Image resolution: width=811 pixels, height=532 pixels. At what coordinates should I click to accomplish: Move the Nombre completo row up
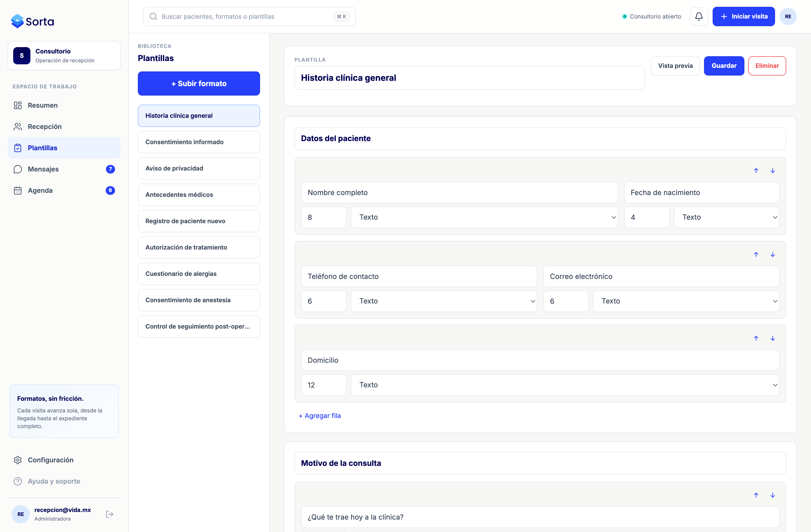coord(756,171)
